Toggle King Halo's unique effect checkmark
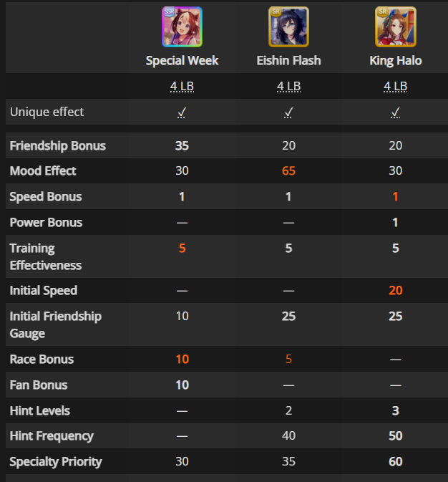The height and width of the screenshot is (482, 448). [x=396, y=112]
